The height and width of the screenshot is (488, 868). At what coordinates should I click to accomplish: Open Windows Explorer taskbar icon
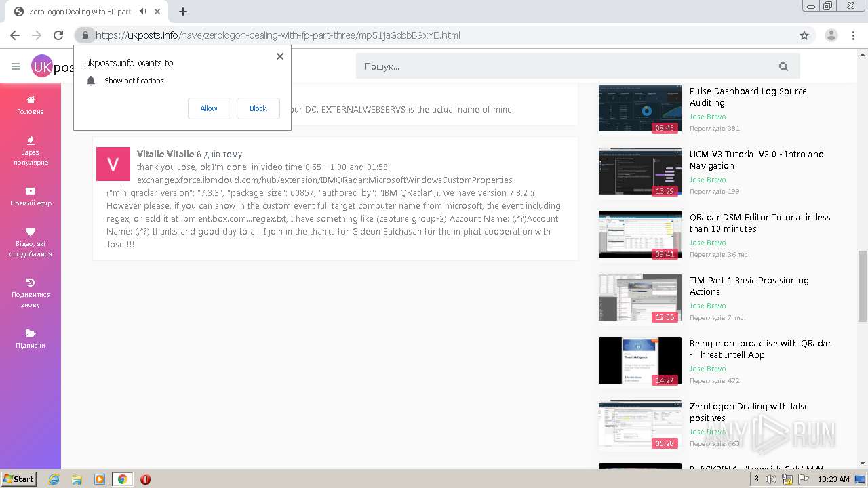pyautogui.click(x=77, y=479)
